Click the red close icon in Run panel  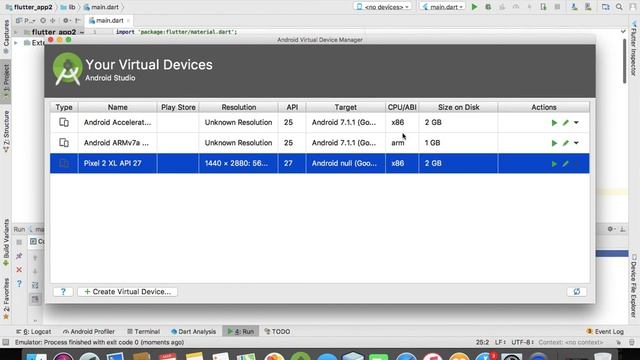click(19, 270)
